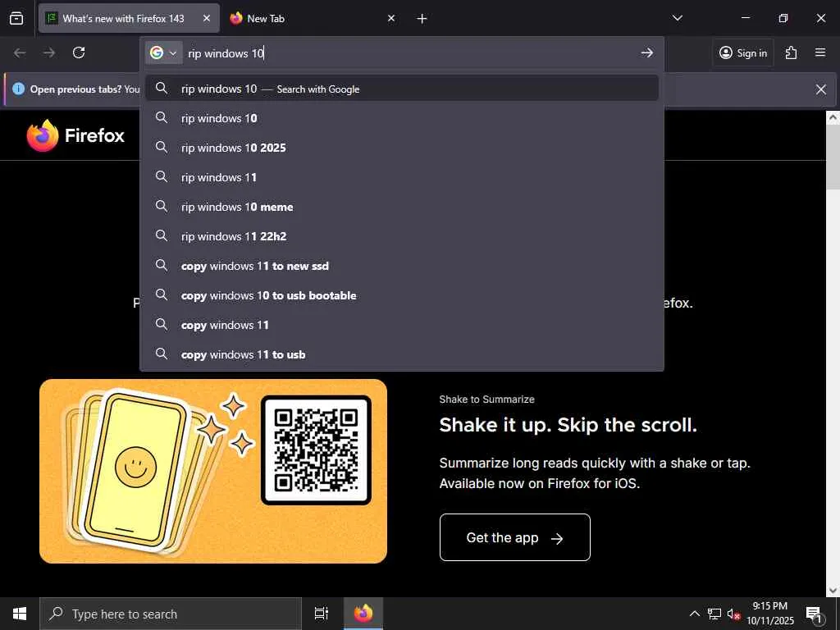The image size is (840, 630).
Task: Click the page scrollbar up arrow
Action: click(833, 117)
